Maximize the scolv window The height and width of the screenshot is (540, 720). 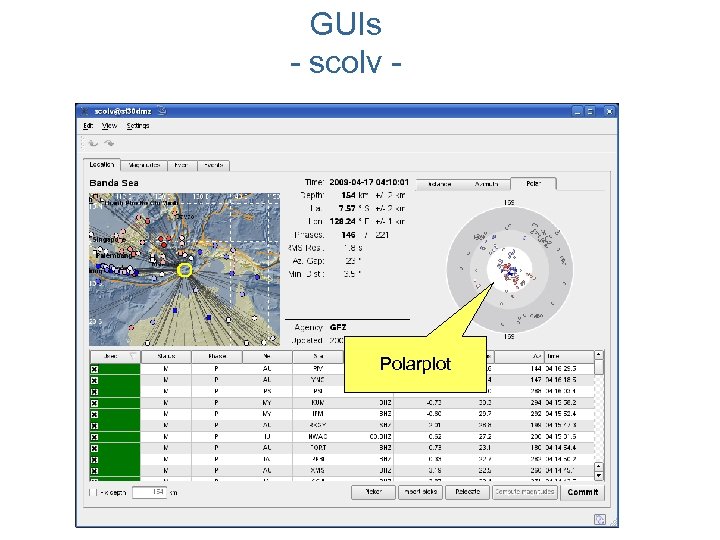pos(590,111)
